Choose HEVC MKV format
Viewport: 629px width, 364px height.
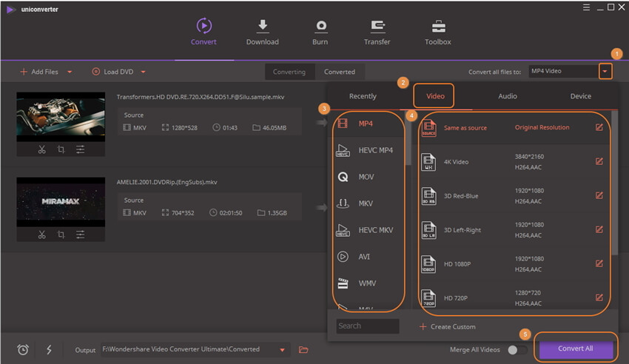tap(366, 230)
